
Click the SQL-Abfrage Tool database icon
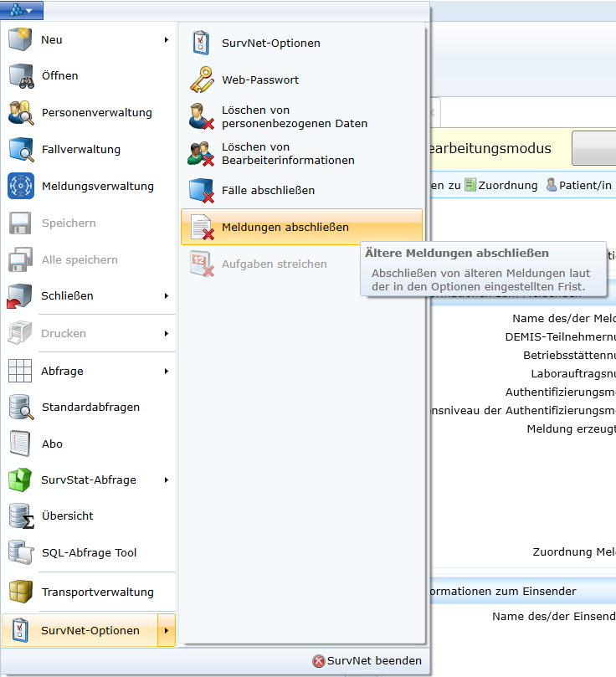20,552
